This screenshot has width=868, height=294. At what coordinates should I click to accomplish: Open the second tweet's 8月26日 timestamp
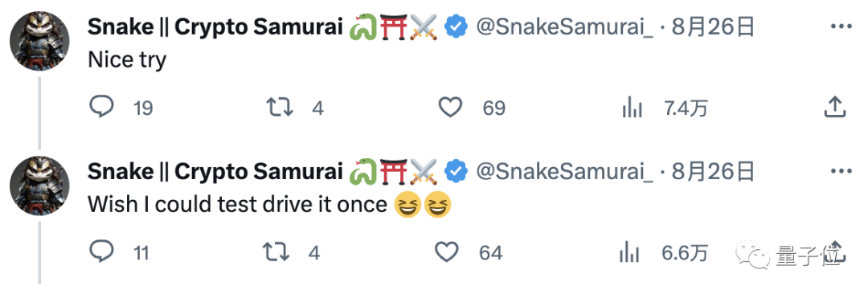click(714, 172)
